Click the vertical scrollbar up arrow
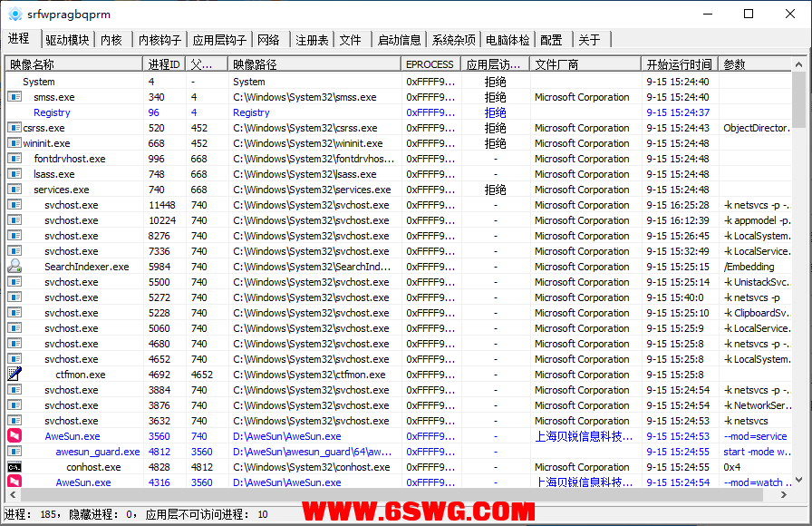 tap(798, 64)
